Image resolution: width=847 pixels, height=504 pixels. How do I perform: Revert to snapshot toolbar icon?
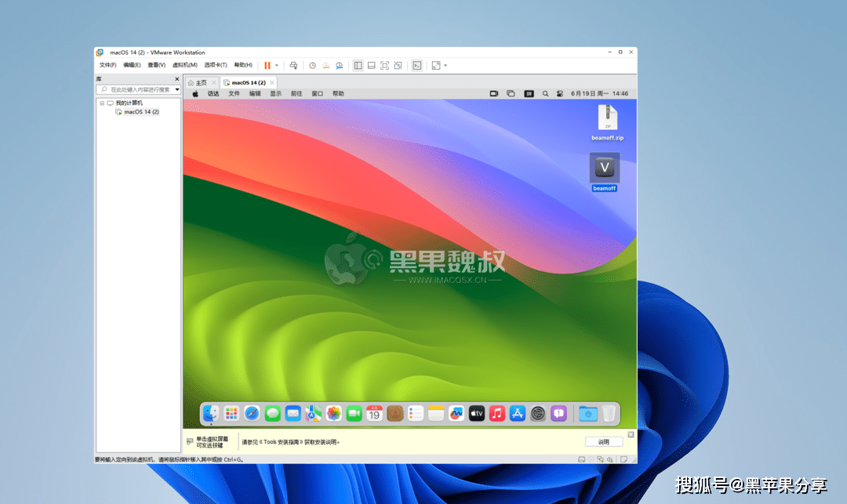(x=325, y=65)
